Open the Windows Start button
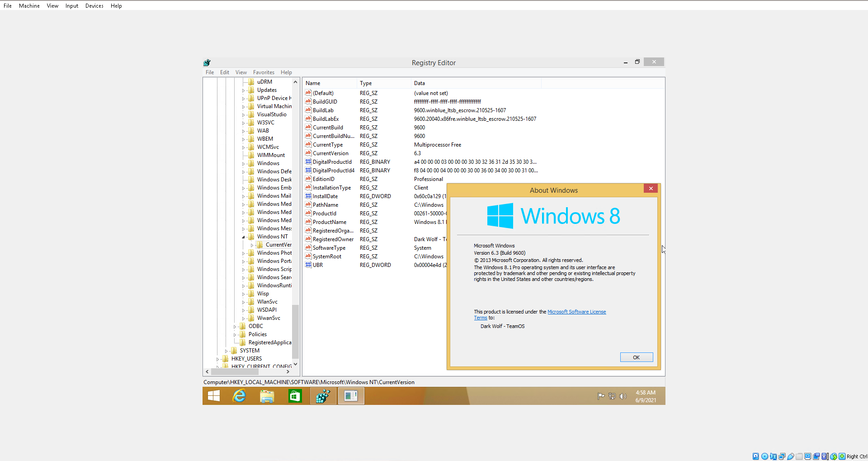Viewport: 868px width, 461px height. [213, 396]
